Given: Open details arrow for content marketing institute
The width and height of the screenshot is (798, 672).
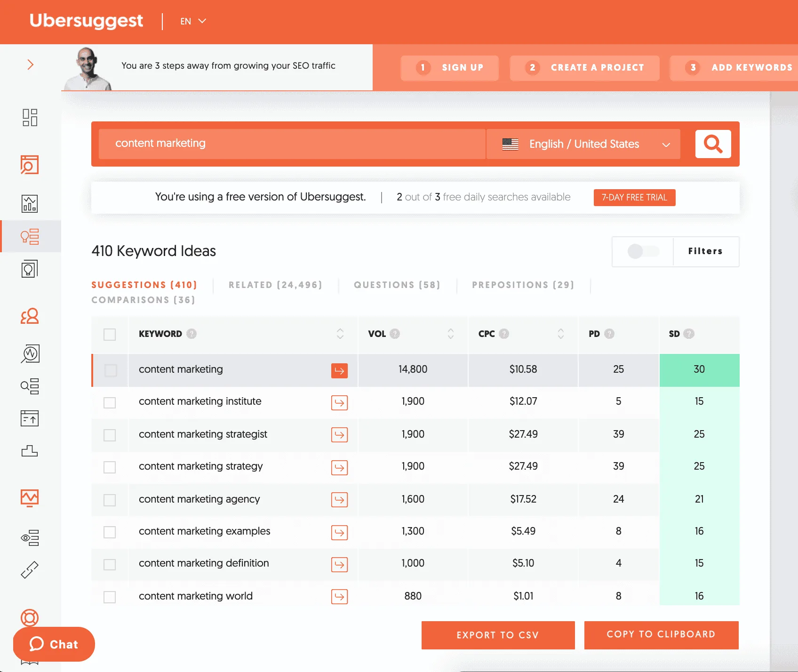Looking at the screenshot, I should (339, 403).
